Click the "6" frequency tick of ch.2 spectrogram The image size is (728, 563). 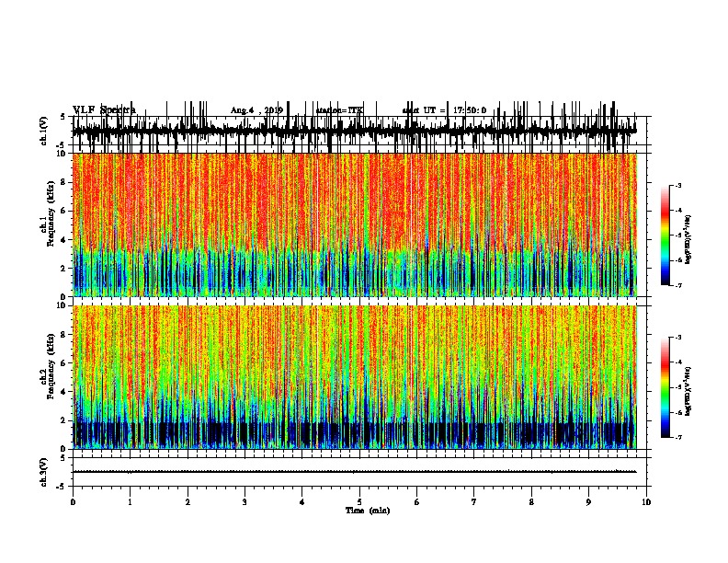pyautogui.click(x=64, y=363)
